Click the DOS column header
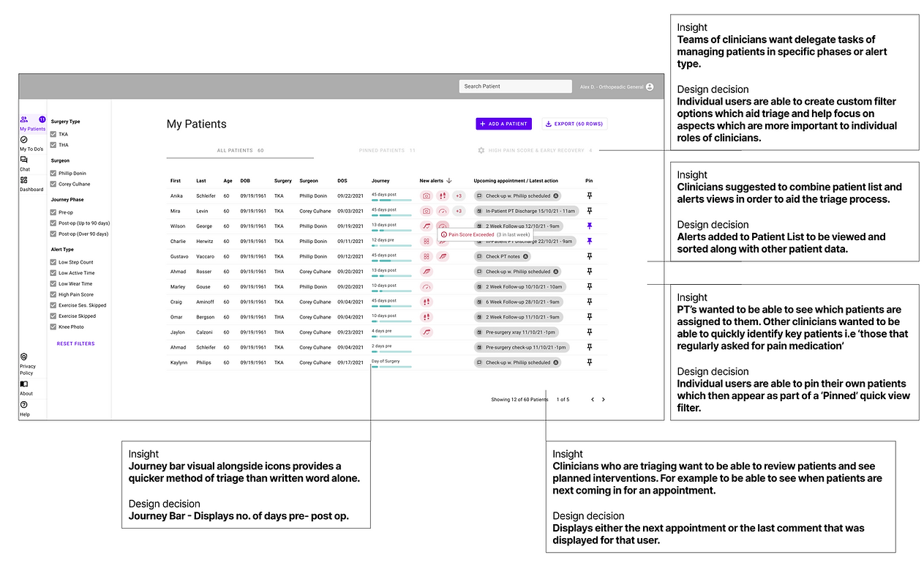The image size is (924, 563). pyautogui.click(x=342, y=180)
